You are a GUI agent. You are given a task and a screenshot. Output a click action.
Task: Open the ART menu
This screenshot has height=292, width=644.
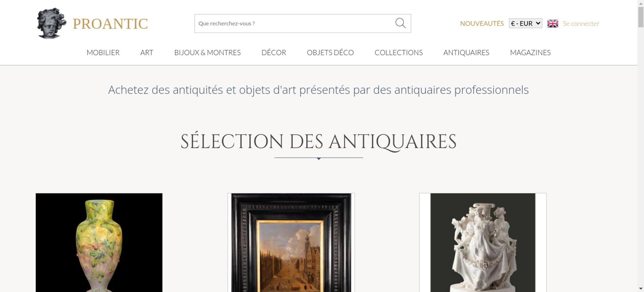147,52
